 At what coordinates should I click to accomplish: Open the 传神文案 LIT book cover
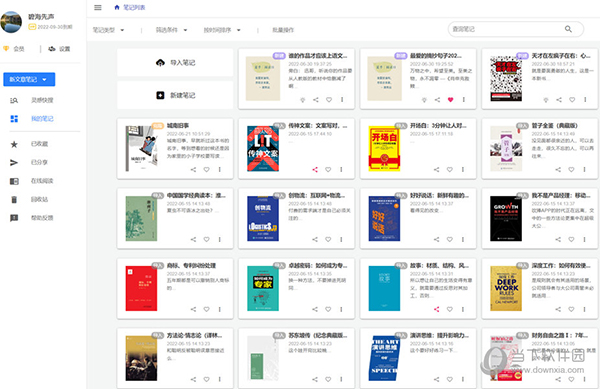click(263, 148)
